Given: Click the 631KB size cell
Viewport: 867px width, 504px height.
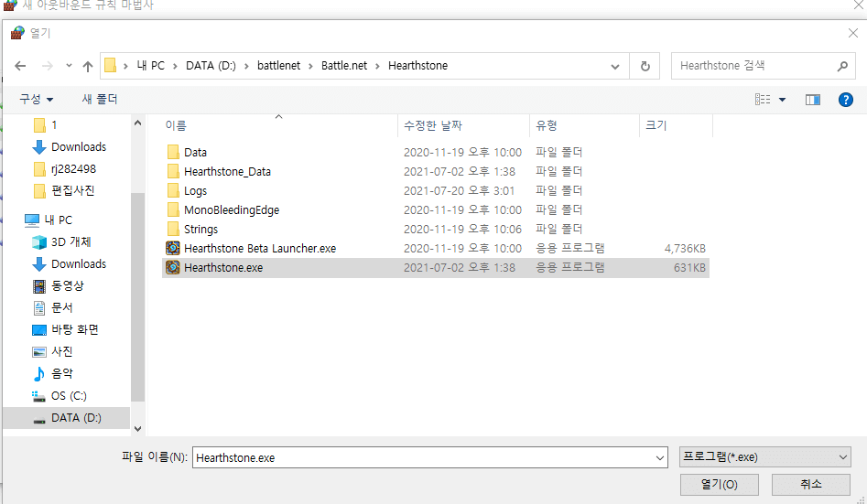Looking at the screenshot, I should [689, 268].
